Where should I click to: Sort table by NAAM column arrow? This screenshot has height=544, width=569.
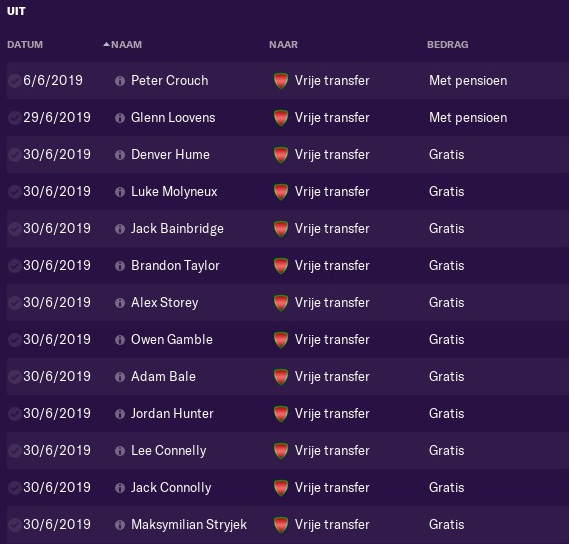(x=106, y=45)
